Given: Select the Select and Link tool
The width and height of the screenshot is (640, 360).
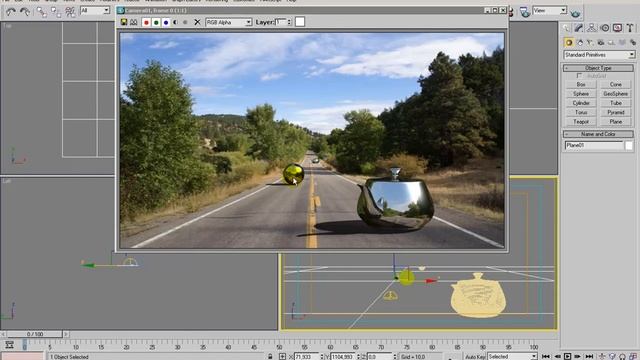Looking at the screenshot, I should click(41, 12).
